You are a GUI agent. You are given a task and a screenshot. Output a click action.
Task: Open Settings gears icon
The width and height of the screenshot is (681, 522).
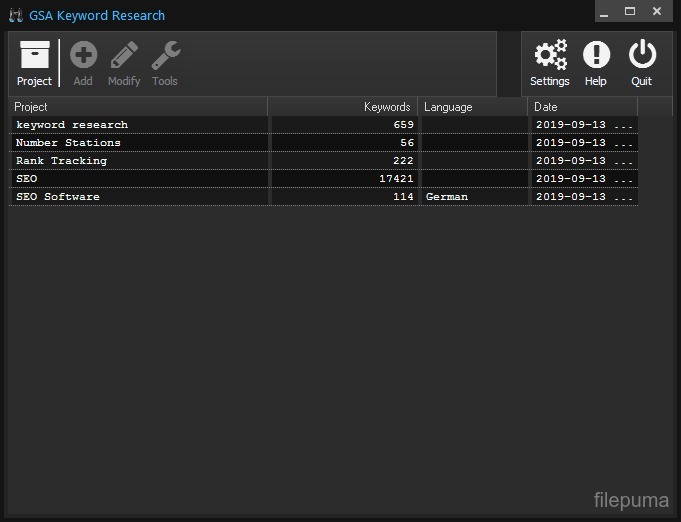(x=549, y=56)
